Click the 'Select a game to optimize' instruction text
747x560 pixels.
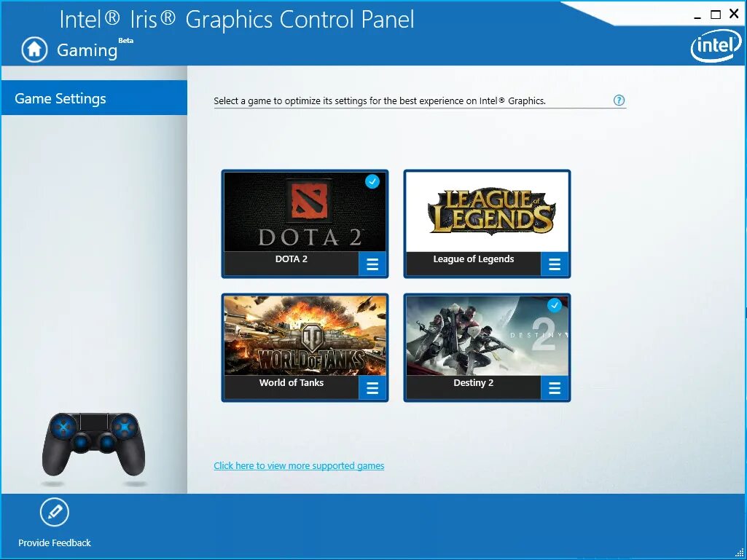(x=380, y=101)
